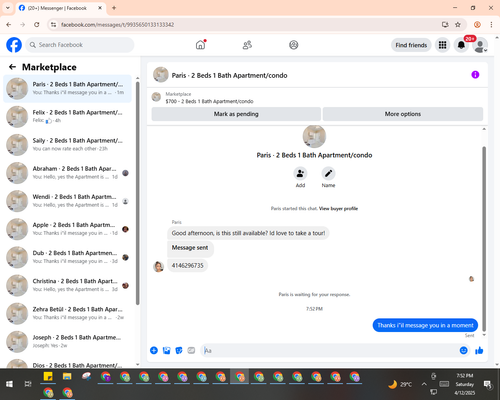Send a thumbs-up like
Image resolution: width=500 pixels, height=400 pixels.
coord(479,350)
